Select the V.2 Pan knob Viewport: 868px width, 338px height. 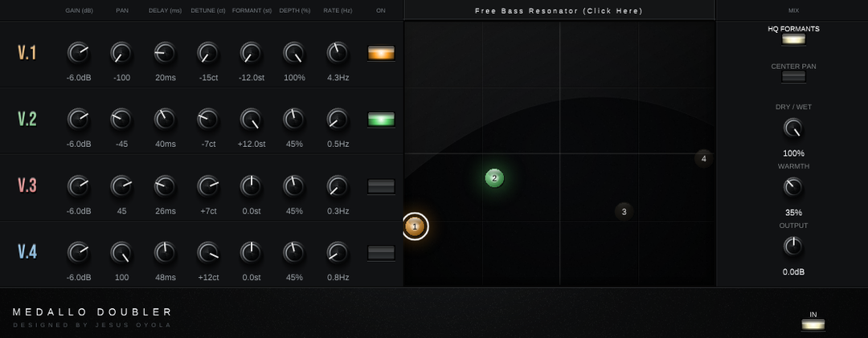121,120
